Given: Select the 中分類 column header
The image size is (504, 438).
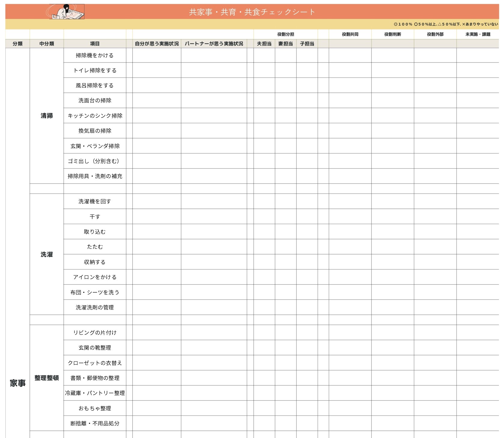Looking at the screenshot, I should (x=47, y=44).
